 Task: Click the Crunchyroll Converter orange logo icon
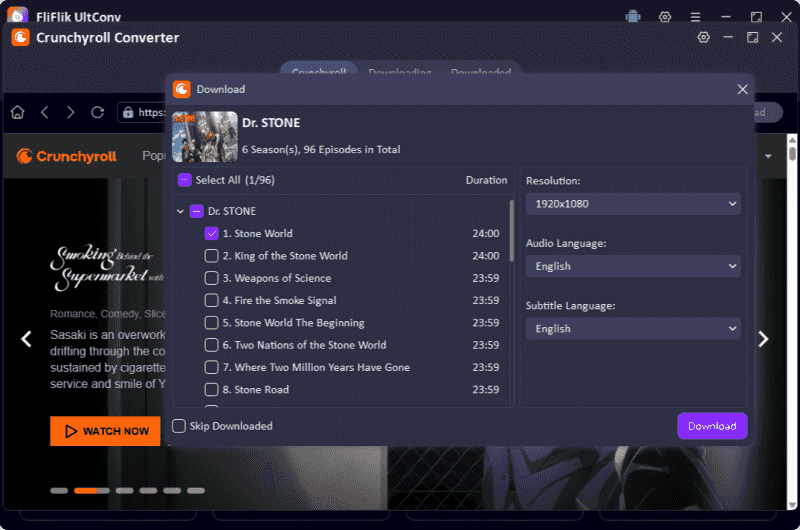(20, 37)
